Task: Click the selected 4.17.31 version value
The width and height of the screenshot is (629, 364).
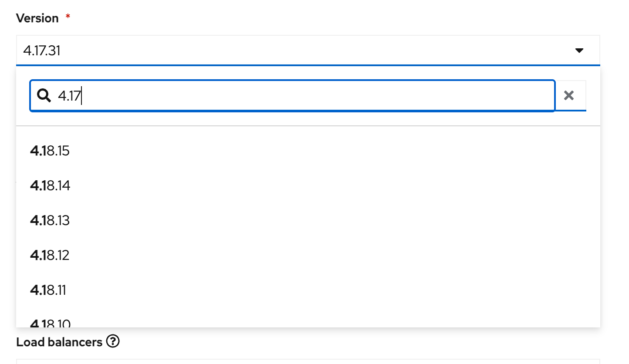Action: [42, 51]
